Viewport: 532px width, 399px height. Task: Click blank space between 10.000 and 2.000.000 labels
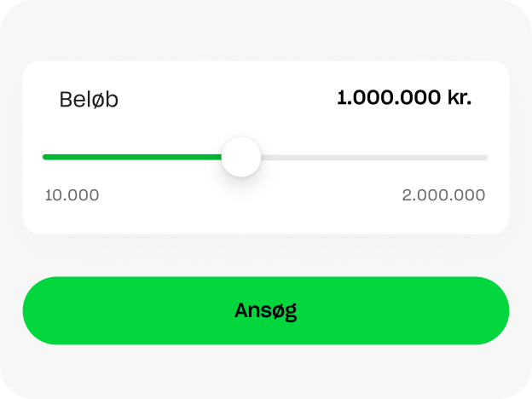point(251,195)
